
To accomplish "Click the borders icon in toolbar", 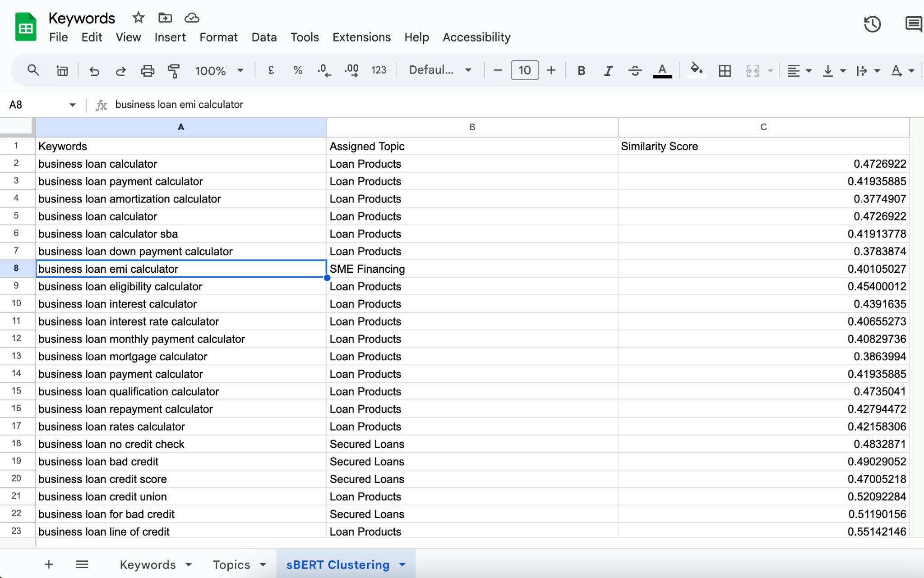I will (725, 71).
